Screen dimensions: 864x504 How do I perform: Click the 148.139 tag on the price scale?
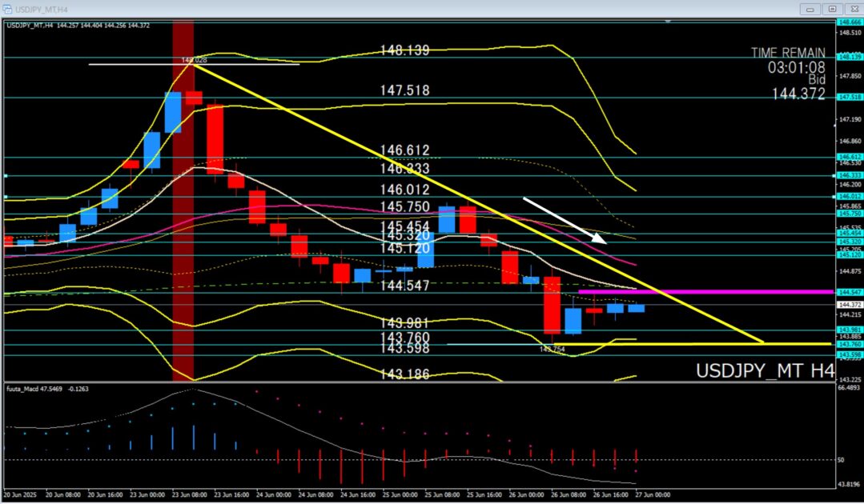(848, 57)
